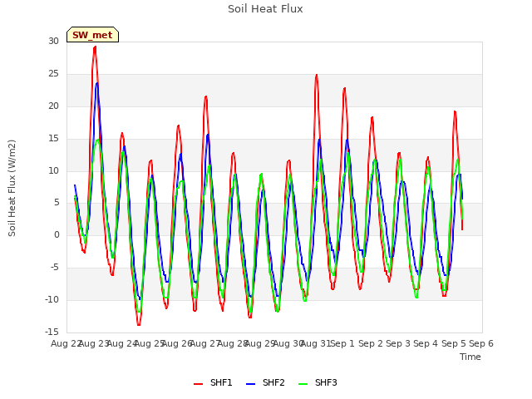
Task: Click the Sep 2 x-axis tick label
Action: [x=371, y=343]
